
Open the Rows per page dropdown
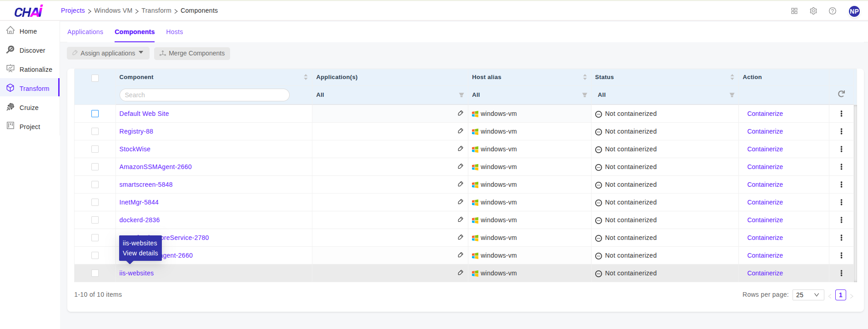(x=808, y=295)
